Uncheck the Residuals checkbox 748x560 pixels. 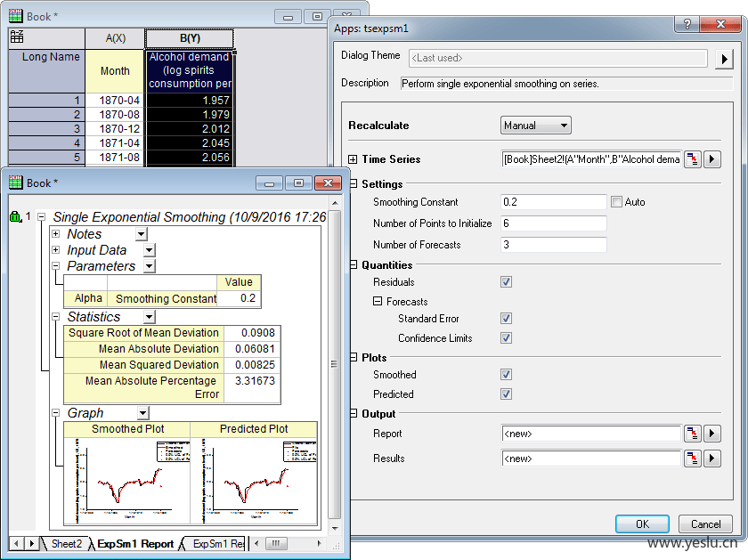click(506, 282)
